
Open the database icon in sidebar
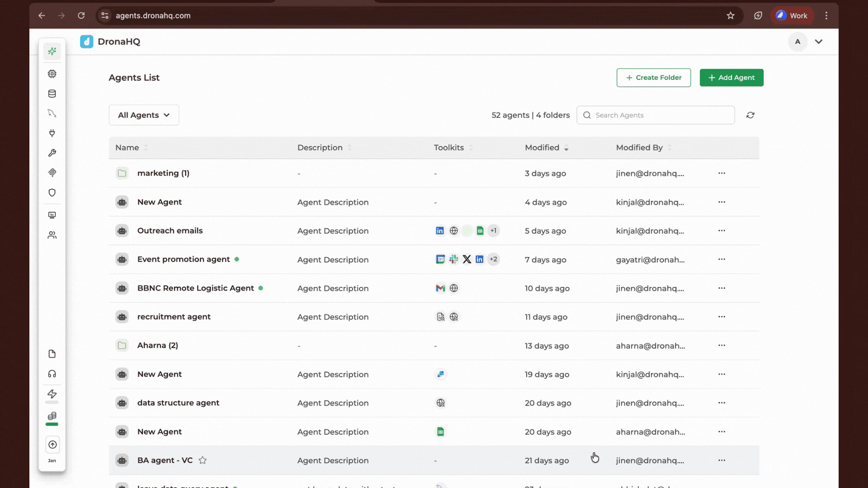click(x=52, y=94)
